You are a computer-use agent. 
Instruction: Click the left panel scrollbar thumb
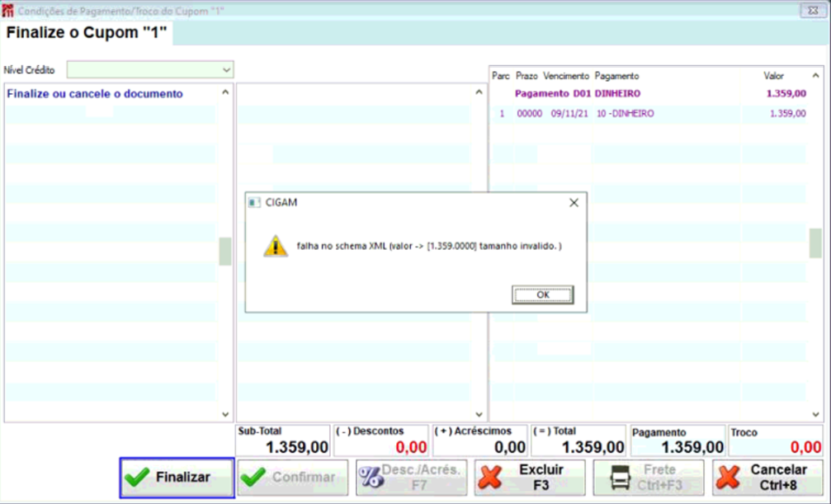pos(225,252)
